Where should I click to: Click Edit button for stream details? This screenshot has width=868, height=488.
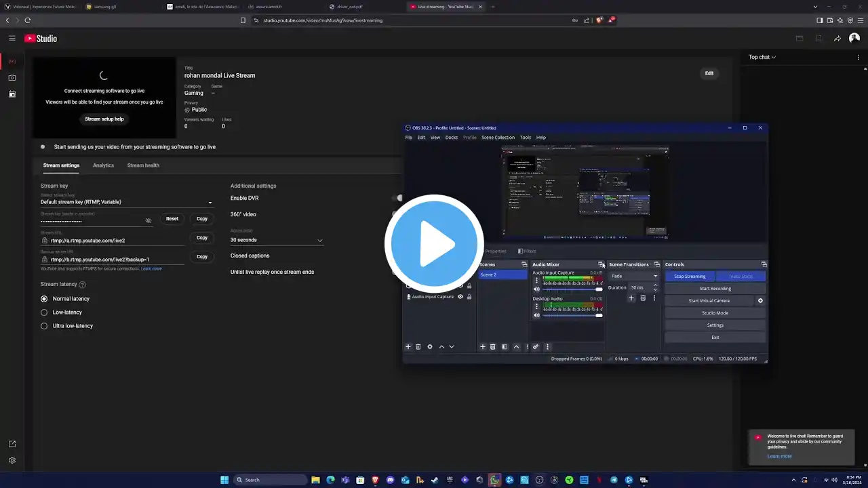point(709,73)
